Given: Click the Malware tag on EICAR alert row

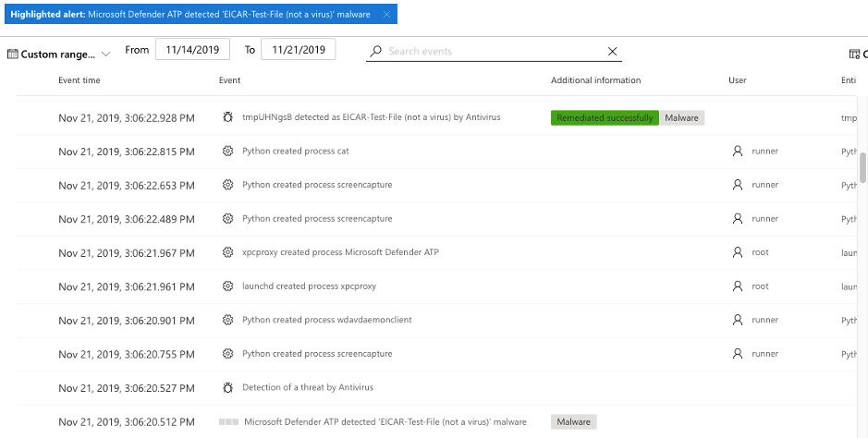Looking at the screenshot, I should click(x=573, y=422).
